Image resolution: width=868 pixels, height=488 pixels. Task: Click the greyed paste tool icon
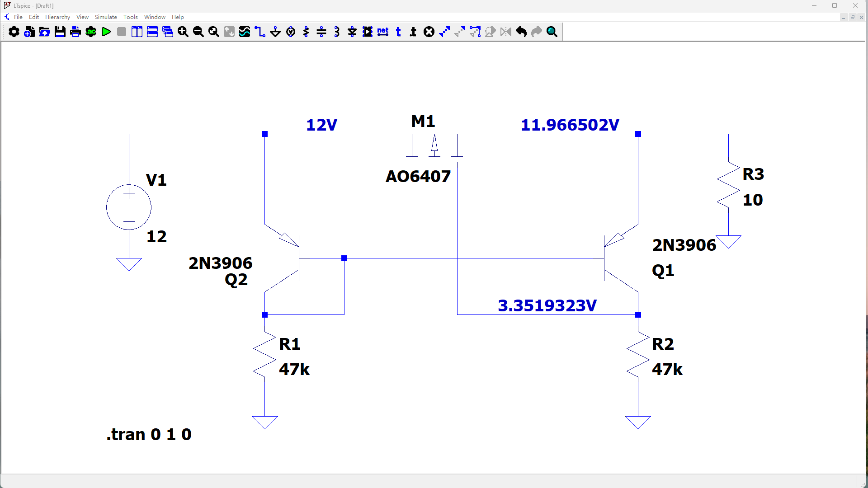coord(460,32)
